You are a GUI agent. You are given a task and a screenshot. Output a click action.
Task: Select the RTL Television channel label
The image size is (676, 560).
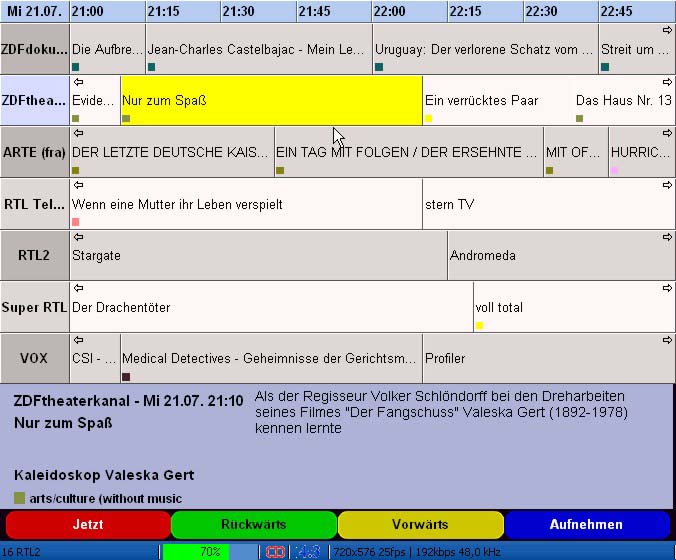(x=34, y=204)
